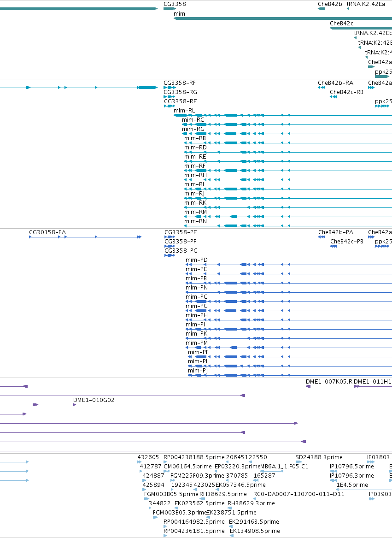Viewport: 392px width, 538px height.
Task: Click the CG3358-PF protein label
Action: (181, 242)
